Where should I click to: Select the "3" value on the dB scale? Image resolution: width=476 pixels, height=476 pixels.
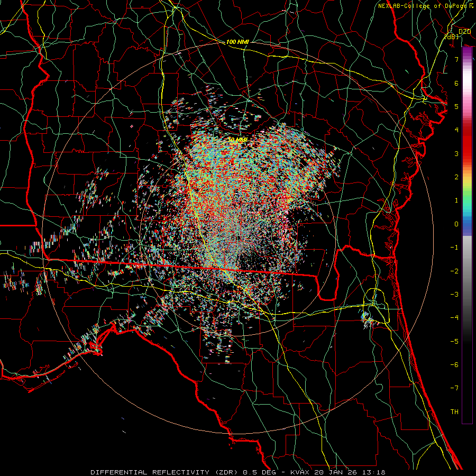456,153
